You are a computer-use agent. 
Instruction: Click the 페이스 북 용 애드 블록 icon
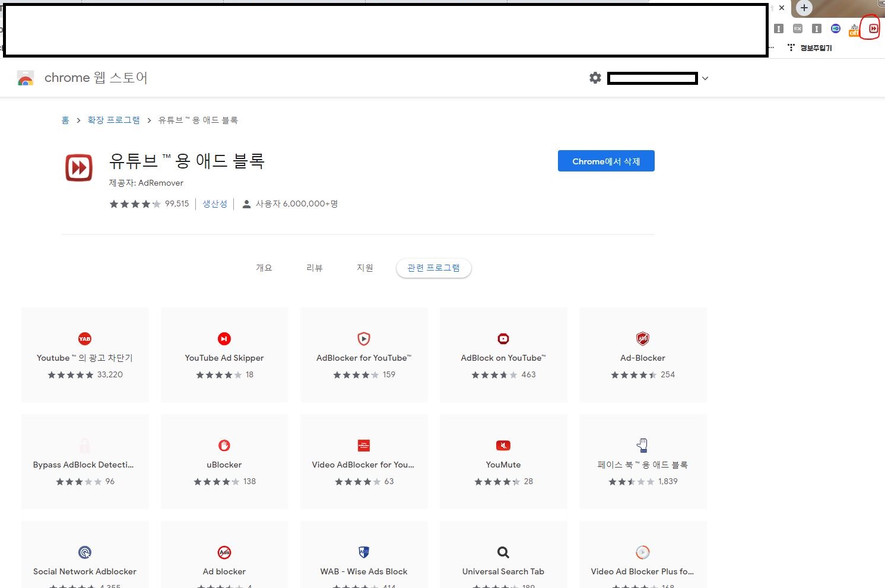coord(643,446)
